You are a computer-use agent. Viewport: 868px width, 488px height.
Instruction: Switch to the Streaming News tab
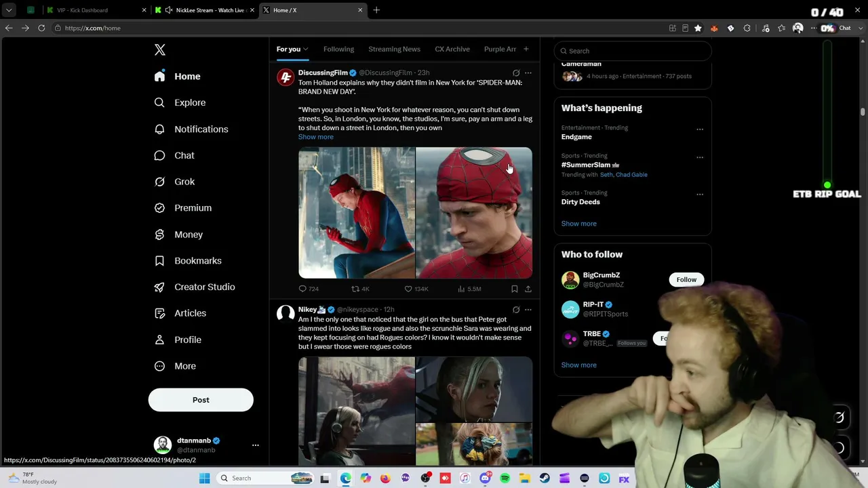click(x=394, y=49)
